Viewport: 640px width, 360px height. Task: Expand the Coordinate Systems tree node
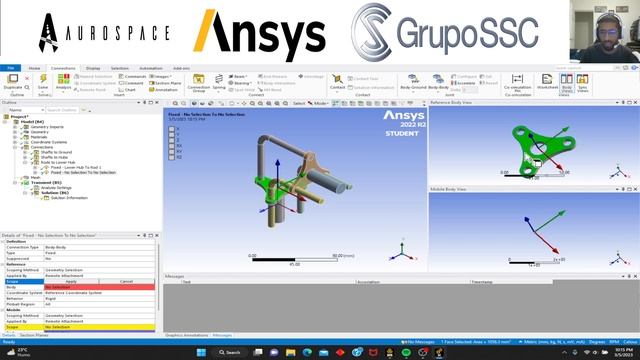point(15,142)
